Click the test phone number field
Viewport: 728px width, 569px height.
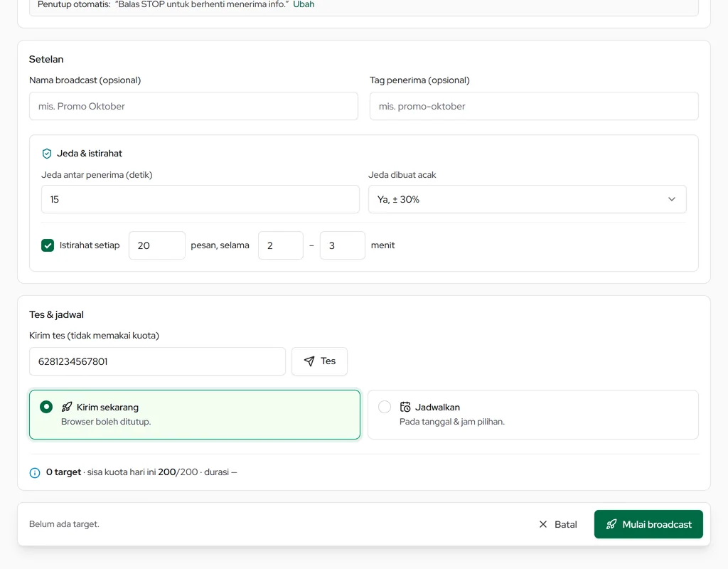pos(157,361)
